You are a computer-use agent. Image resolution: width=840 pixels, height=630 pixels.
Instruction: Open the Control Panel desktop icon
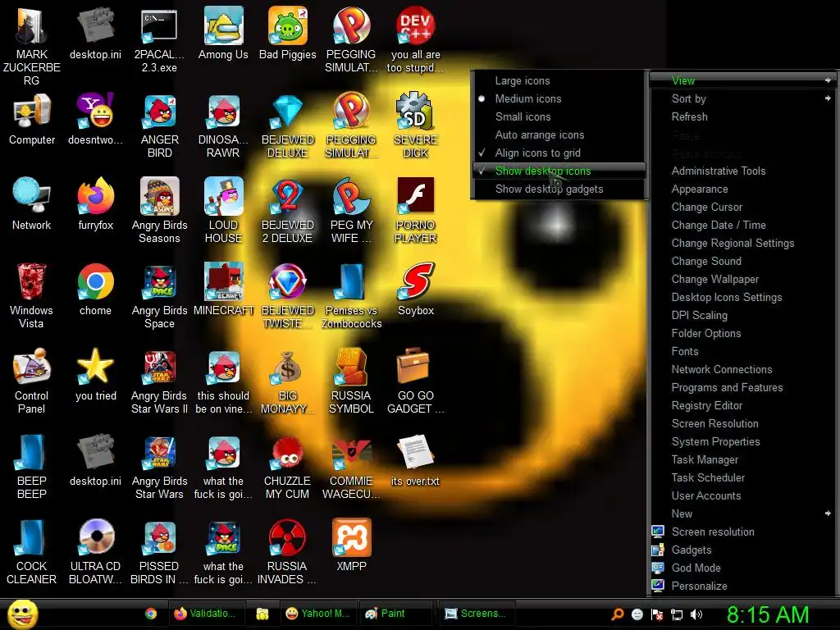point(32,381)
